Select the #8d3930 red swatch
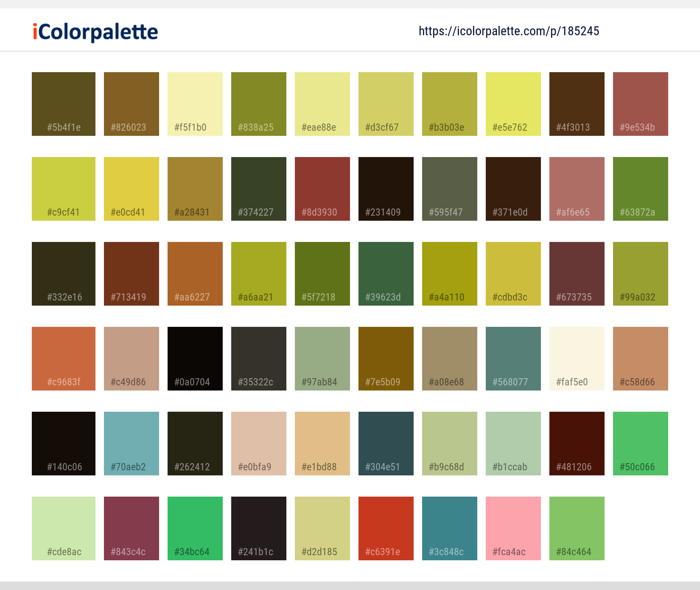The image size is (700, 590). tap(322, 189)
